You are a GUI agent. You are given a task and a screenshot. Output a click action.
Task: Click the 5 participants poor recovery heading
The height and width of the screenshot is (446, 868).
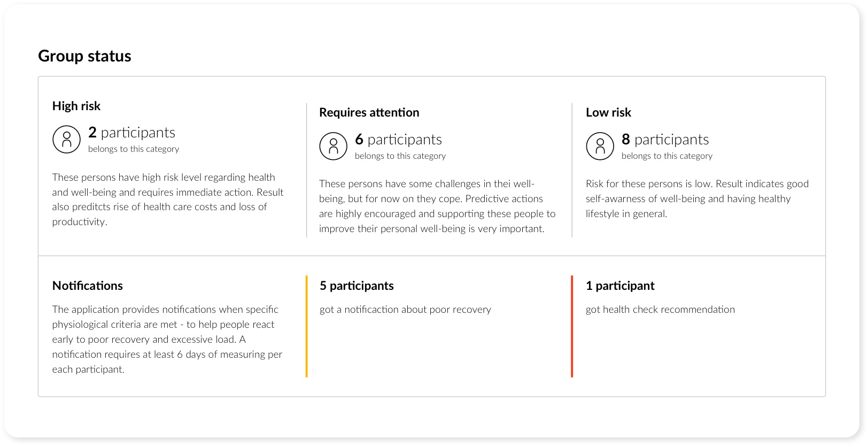coord(356,286)
